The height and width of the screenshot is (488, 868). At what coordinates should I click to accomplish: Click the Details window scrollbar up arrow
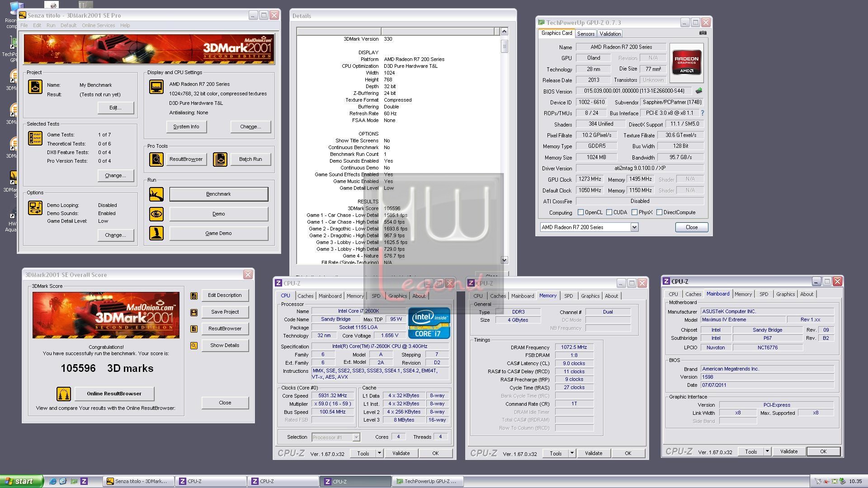[x=504, y=31]
